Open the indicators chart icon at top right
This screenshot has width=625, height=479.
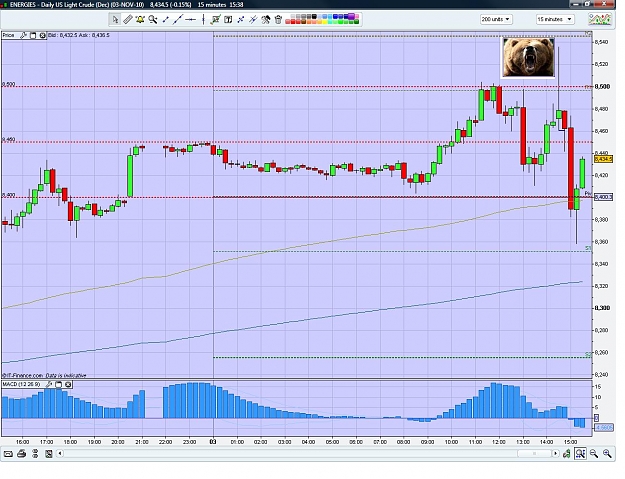tap(600, 19)
